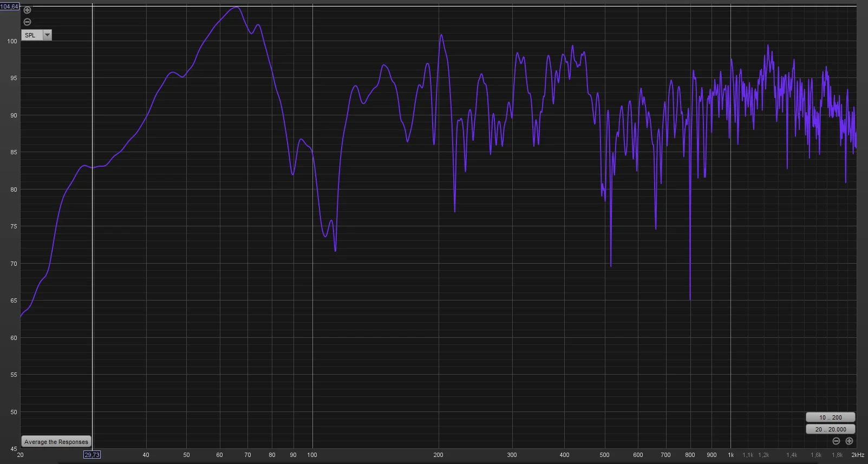This screenshot has height=464, width=868.
Task: Click the 100 Hz frequency axis label
Action: click(x=312, y=455)
